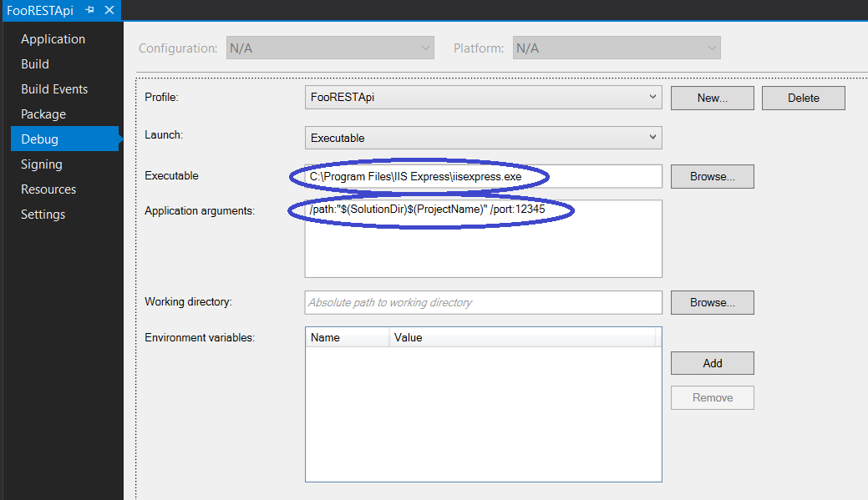The width and height of the screenshot is (868, 500).
Task: Open the Platform dropdown
Action: (709, 48)
